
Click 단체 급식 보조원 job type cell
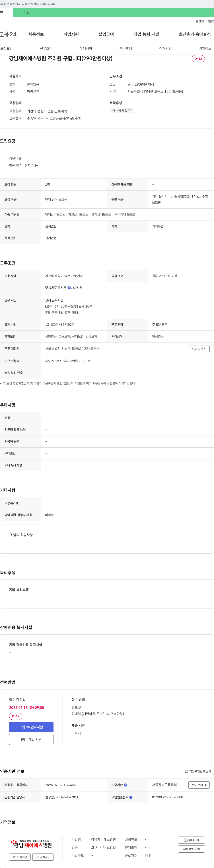(56, 199)
